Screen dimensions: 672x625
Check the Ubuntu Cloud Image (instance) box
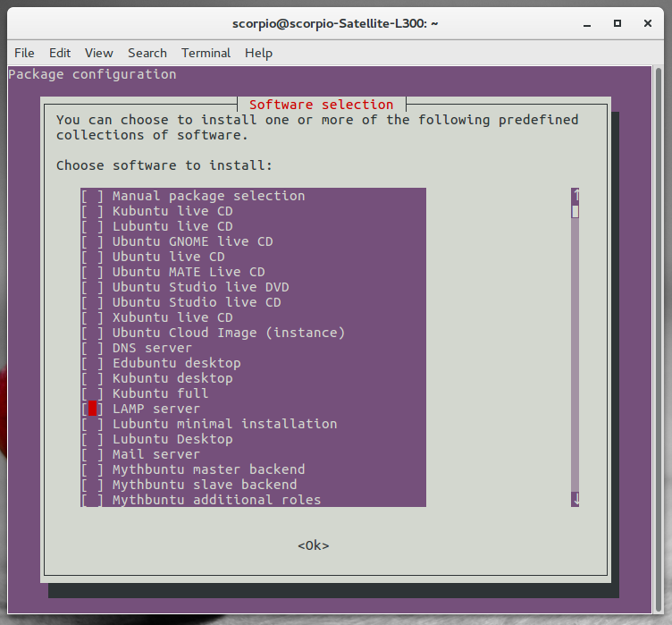[x=93, y=333]
